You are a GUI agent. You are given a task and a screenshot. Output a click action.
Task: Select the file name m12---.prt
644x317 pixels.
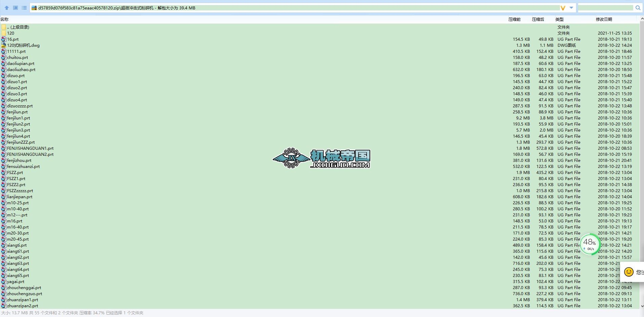pyautogui.click(x=17, y=215)
